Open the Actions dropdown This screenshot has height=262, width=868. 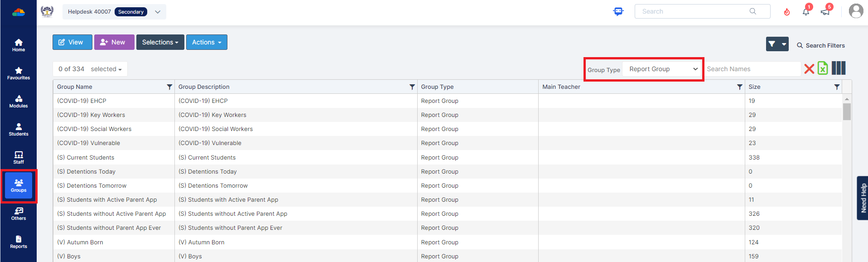tap(207, 42)
